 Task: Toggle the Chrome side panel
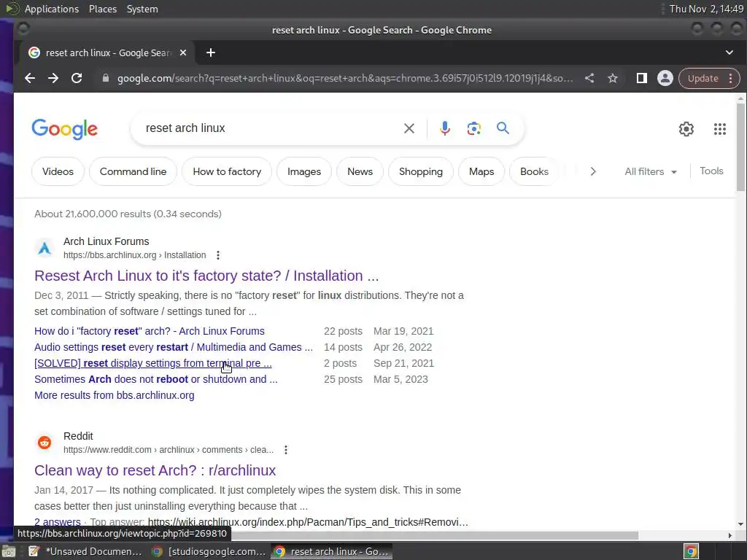tap(642, 79)
